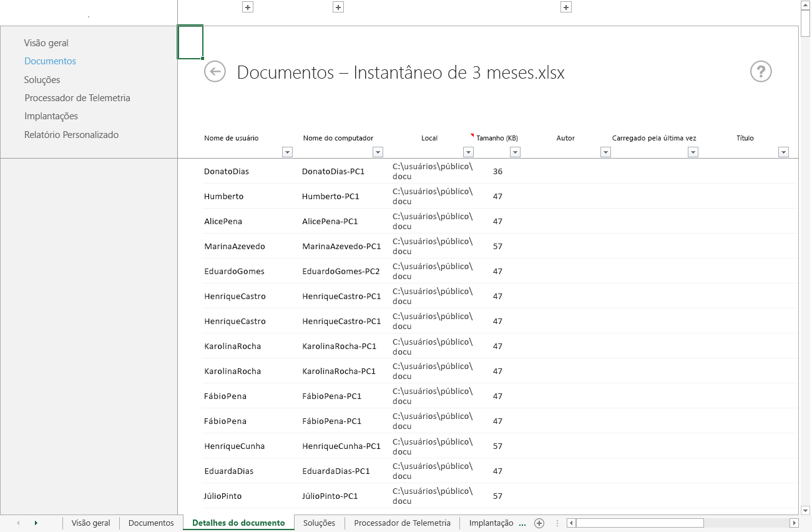Select the Local path cell in Humberto row
This screenshot has height=532, width=812.
click(433, 196)
